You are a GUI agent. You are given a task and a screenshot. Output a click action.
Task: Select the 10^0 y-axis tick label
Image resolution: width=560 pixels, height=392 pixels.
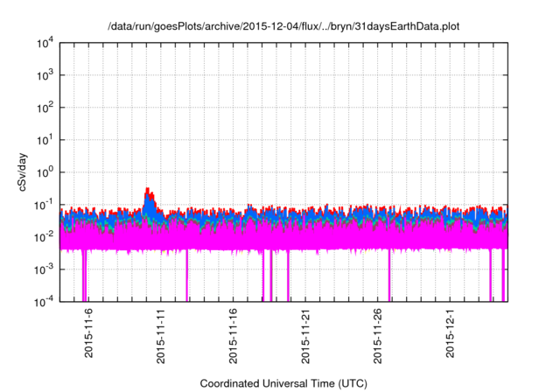[45, 172]
